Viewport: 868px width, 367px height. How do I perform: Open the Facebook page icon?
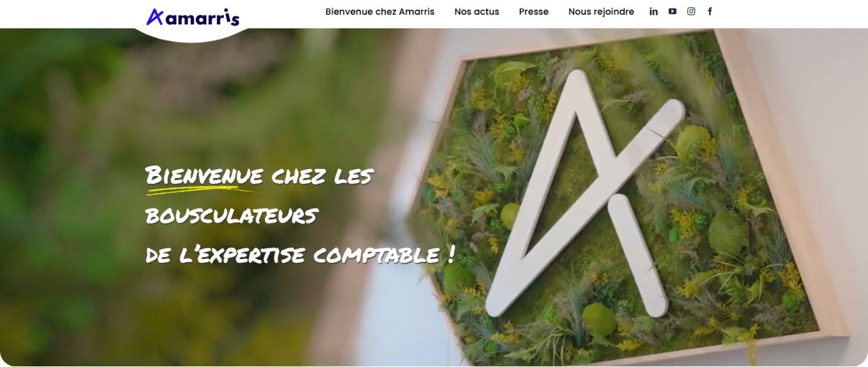710,12
